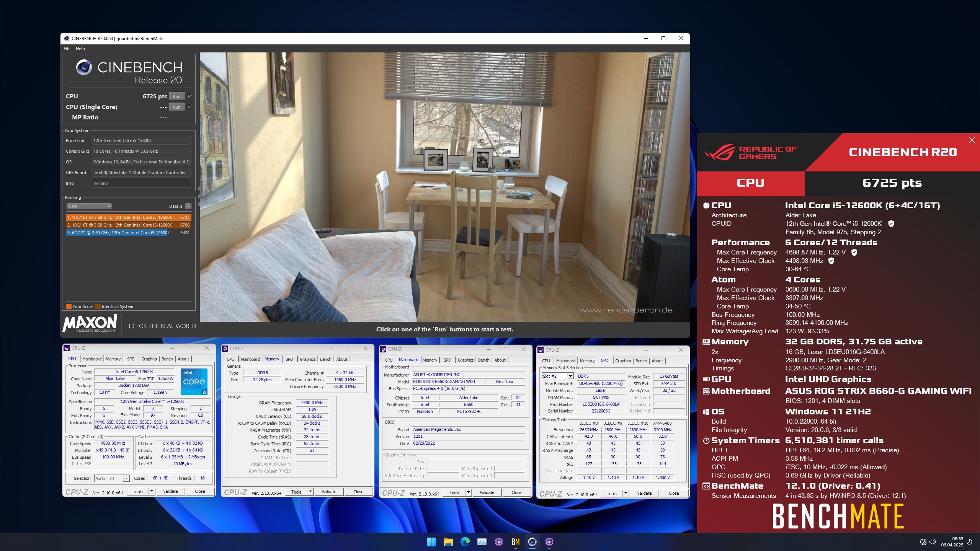Click the verified shield beside CPUID
This screenshot has width=980, height=551.
(x=891, y=223)
